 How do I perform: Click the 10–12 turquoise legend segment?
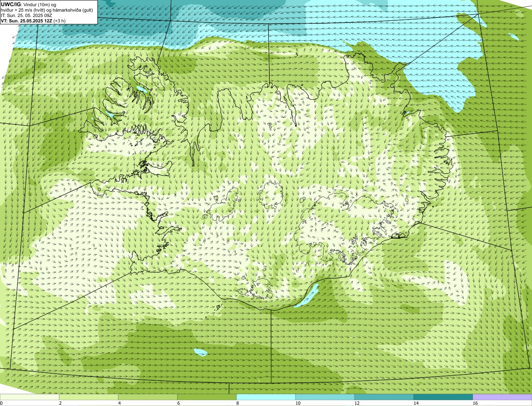pyautogui.click(x=325, y=397)
